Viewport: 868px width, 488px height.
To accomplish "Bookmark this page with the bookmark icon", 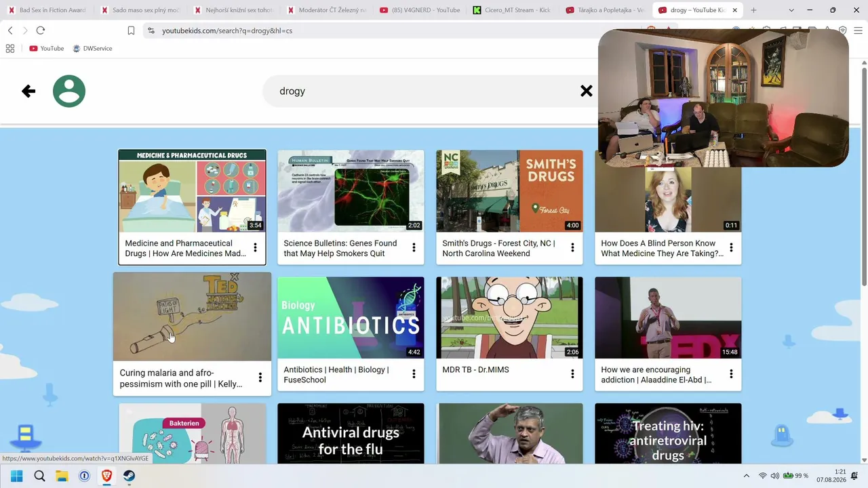I will (132, 30).
